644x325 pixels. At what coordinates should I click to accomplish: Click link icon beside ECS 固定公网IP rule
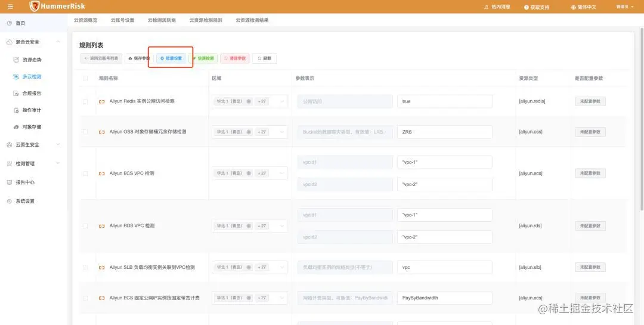[101, 298]
